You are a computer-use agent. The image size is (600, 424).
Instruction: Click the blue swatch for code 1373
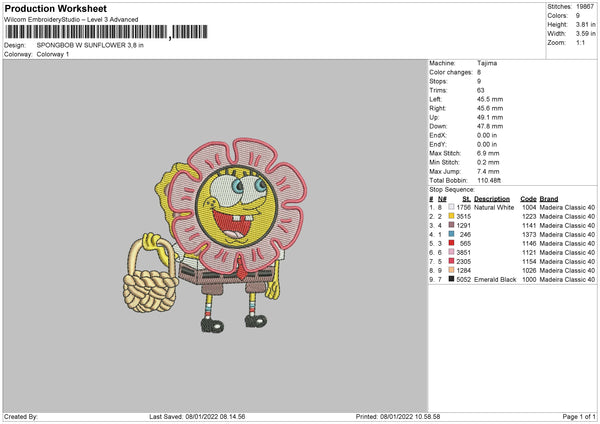(x=452, y=234)
